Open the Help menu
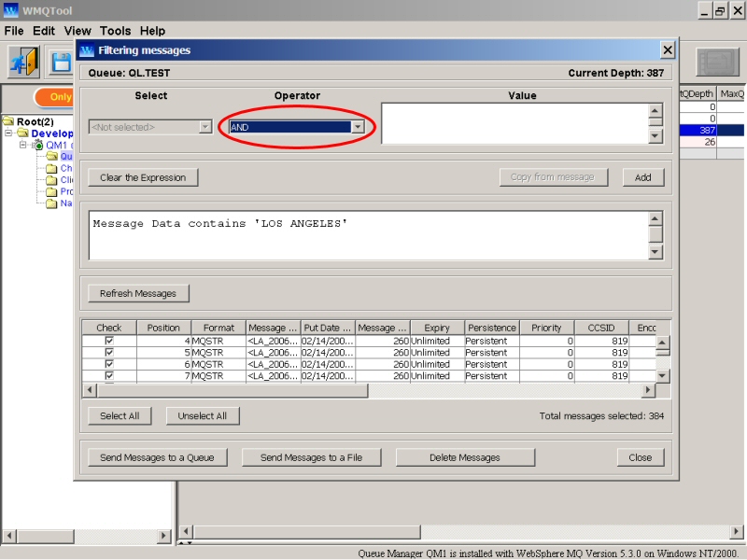This screenshot has height=560, width=747. pos(152,31)
